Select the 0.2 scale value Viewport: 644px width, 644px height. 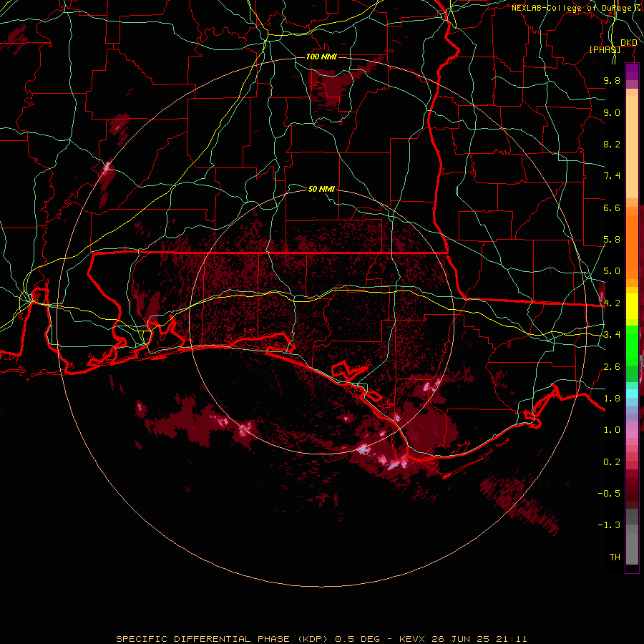612,462
